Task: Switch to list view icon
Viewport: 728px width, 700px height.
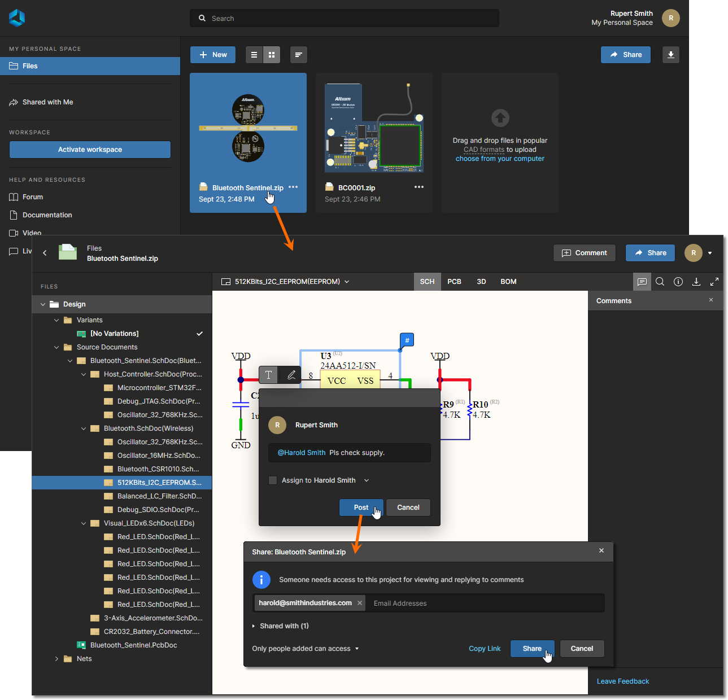Action: coord(254,55)
